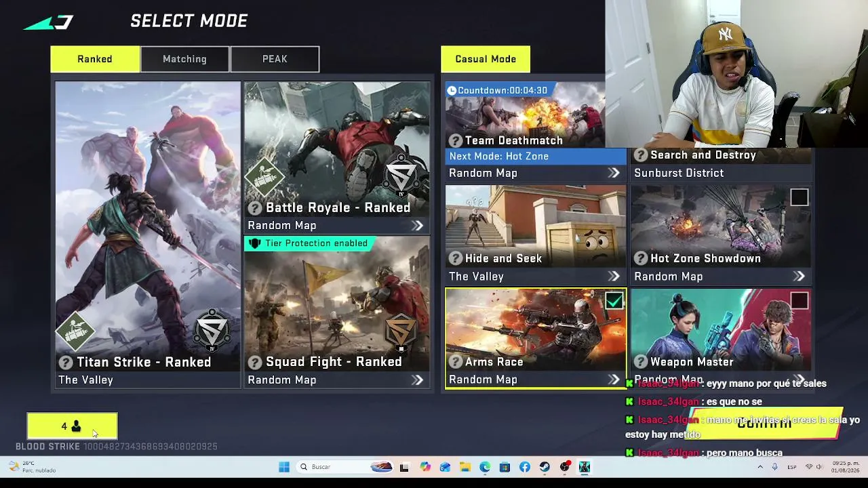The width and height of the screenshot is (868, 488).
Task: Open the Wi-Fi network tray icon
Action: pyautogui.click(x=809, y=467)
